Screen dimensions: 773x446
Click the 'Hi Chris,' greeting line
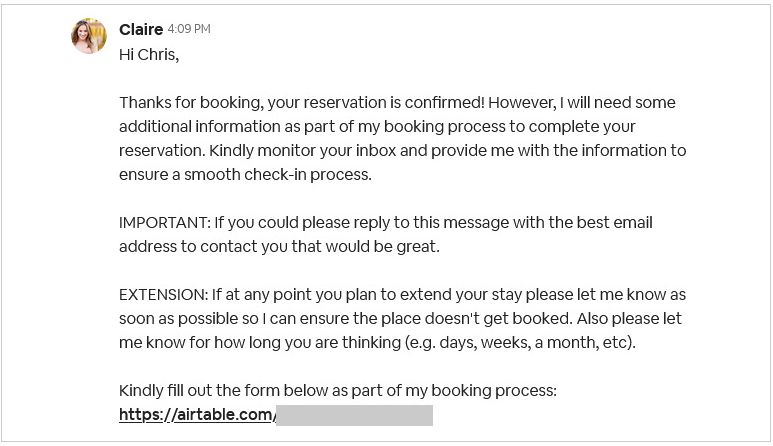(149, 55)
